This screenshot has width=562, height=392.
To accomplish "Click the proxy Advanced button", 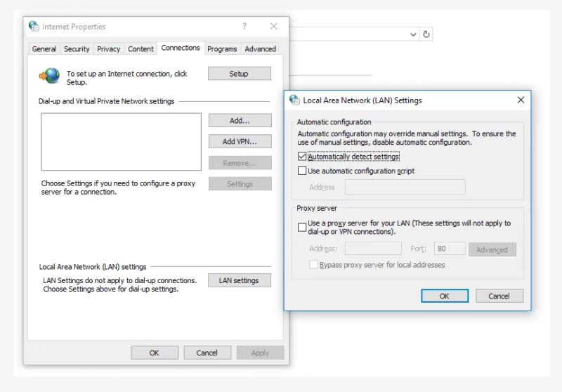I will [x=492, y=249].
